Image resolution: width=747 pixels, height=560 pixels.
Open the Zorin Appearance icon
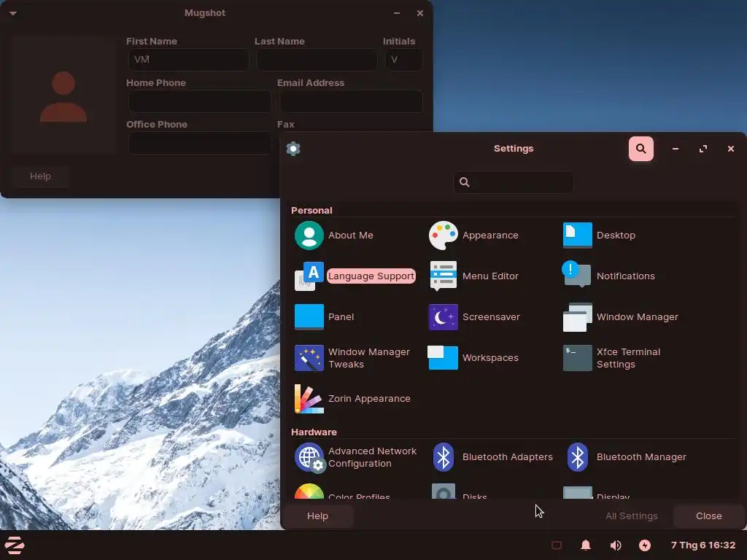309,399
